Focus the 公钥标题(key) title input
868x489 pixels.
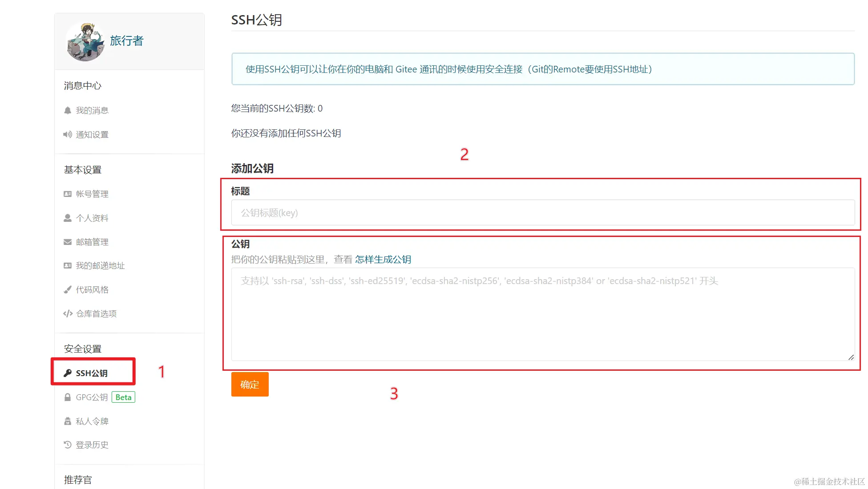(543, 213)
